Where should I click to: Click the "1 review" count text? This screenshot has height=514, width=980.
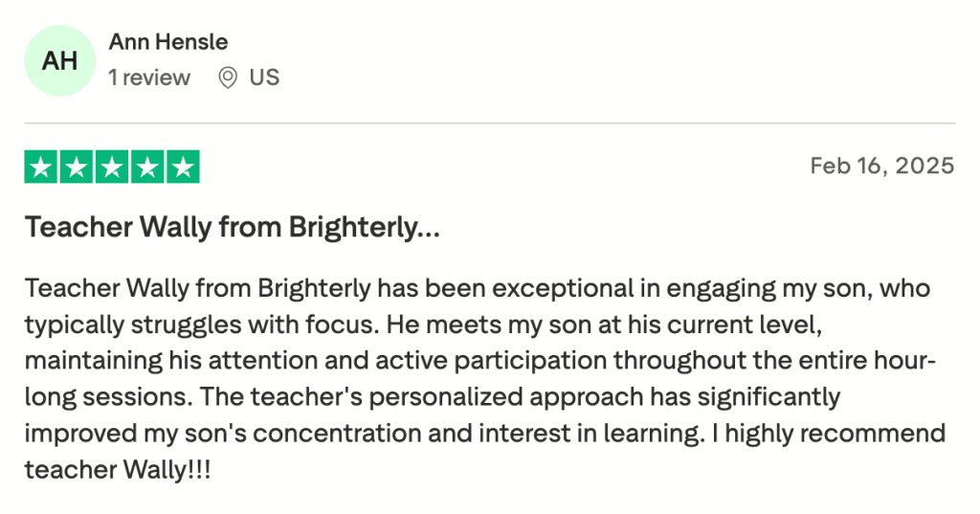149,78
